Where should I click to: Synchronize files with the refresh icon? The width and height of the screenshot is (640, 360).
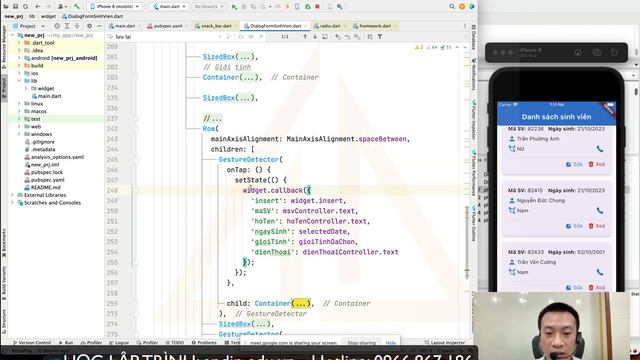(x=25, y=7)
